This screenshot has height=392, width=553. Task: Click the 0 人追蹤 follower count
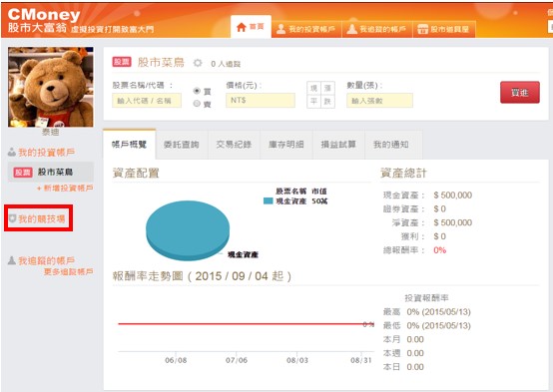point(226,64)
